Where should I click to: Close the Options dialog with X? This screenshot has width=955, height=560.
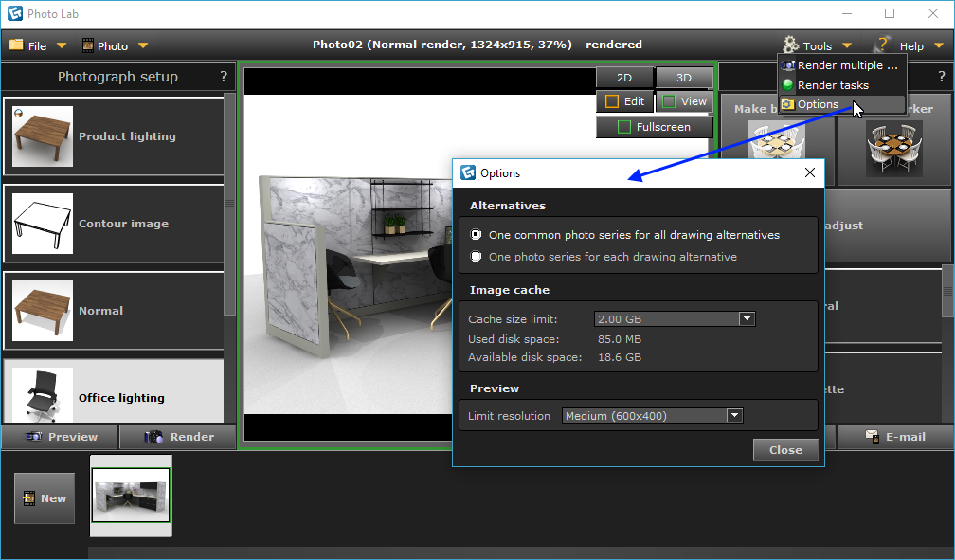tap(809, 172)
